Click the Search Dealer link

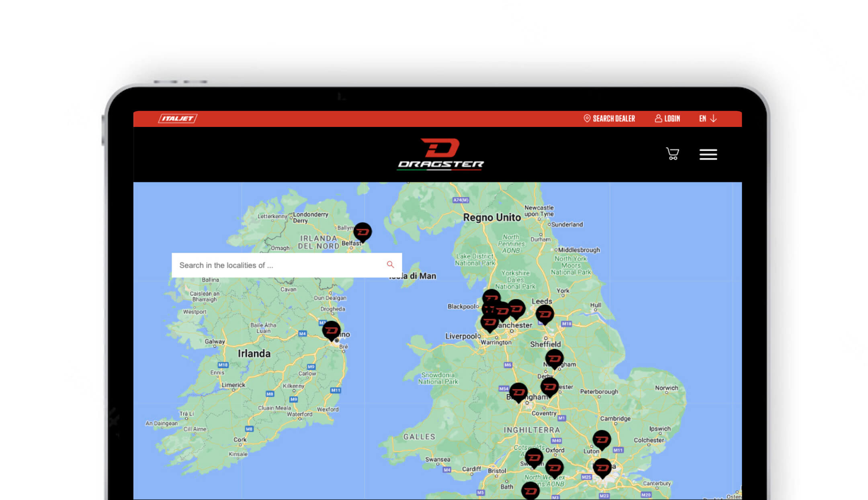pos(614,118)
